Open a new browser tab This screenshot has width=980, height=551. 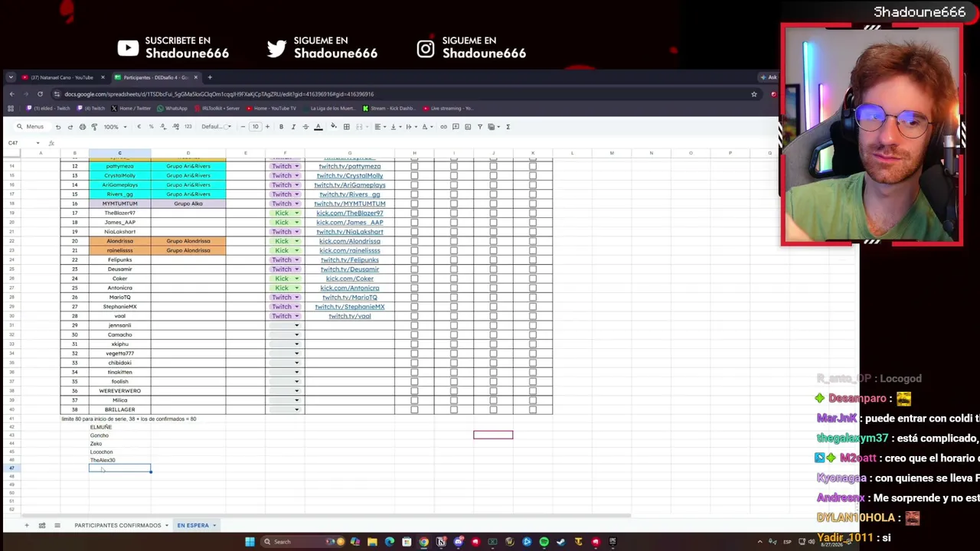click(210, 77)
